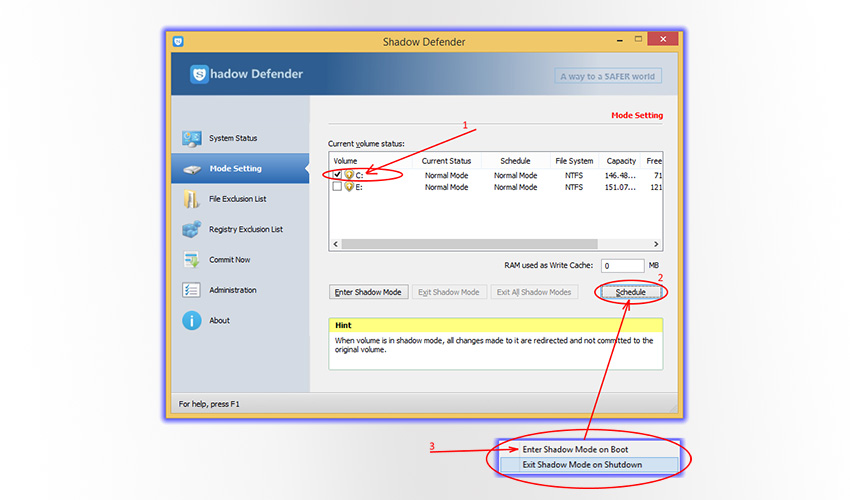Click the Administration checklist icon
This screenshot has height=500, width=850.
[x=191, y=290]
